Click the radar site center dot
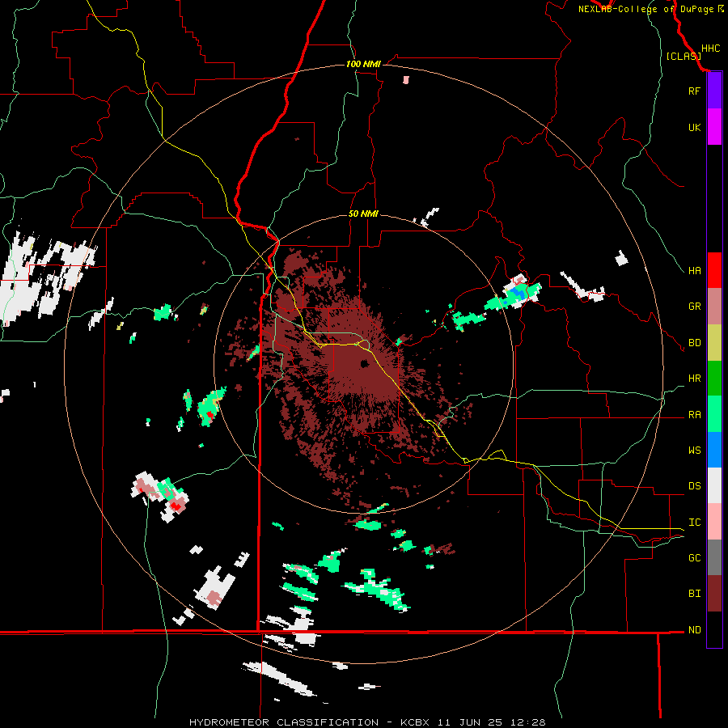728x728 pixels. coord(365,363)
